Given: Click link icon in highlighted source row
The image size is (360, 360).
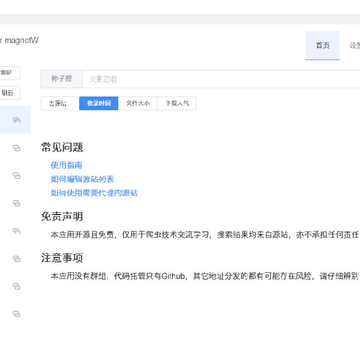Looking at the screenshot, I should pos(16,120).
